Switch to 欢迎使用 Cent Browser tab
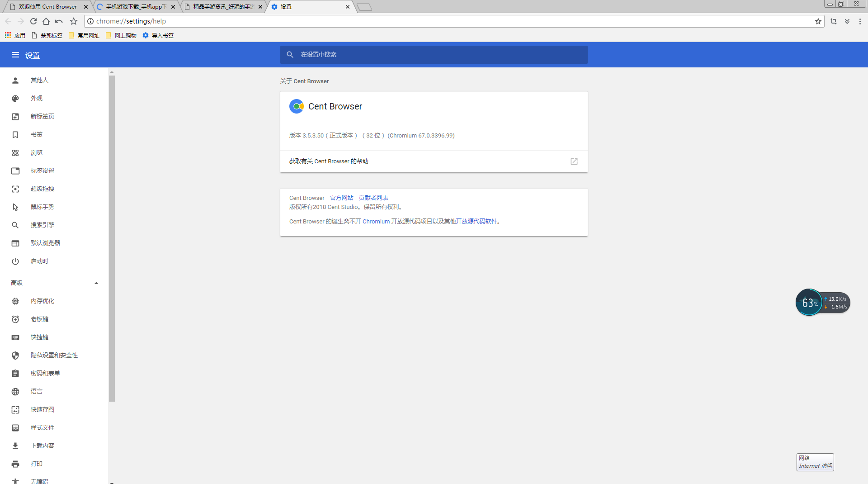Image resolution: width=868 pixels, height=484 pixels. coord(47,7)
